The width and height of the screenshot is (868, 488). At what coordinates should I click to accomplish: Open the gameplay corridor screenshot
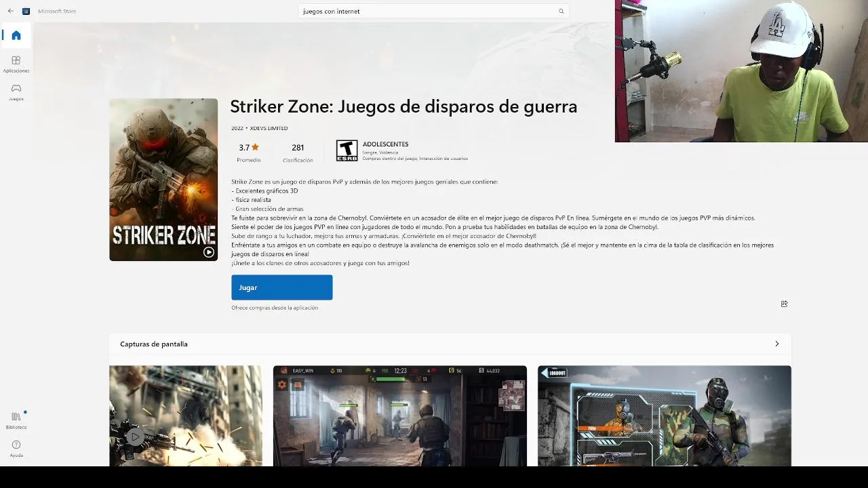[400, 415]
